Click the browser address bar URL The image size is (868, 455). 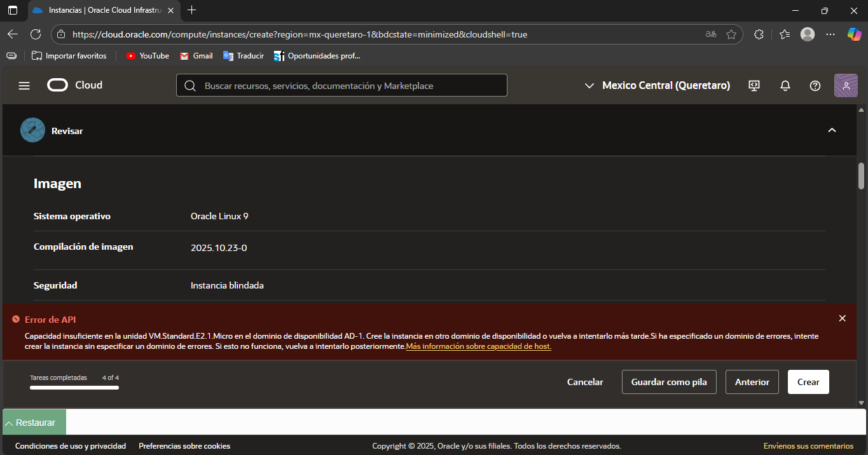point(300,34)
